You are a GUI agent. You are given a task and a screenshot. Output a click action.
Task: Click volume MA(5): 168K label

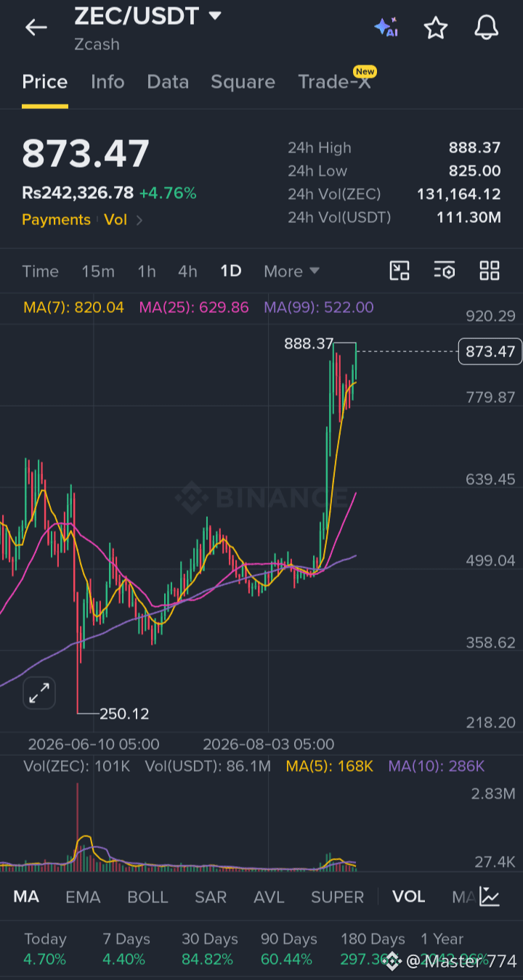330,766
